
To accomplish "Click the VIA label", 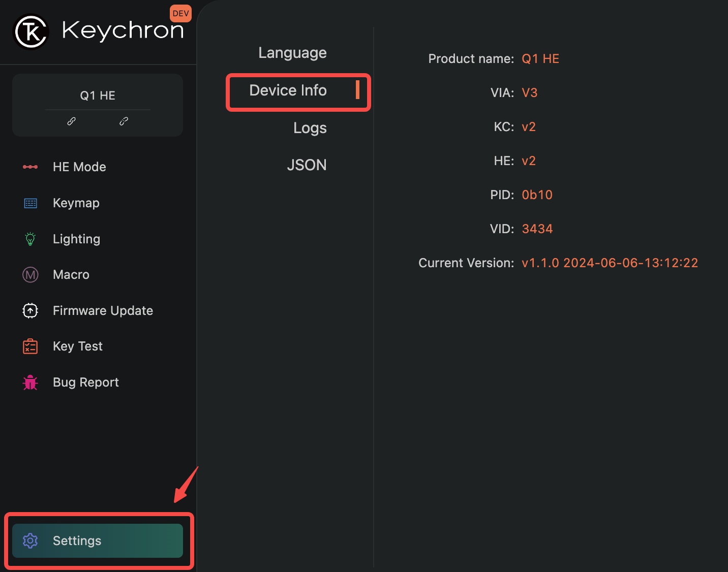I will (x=502, y=93).
